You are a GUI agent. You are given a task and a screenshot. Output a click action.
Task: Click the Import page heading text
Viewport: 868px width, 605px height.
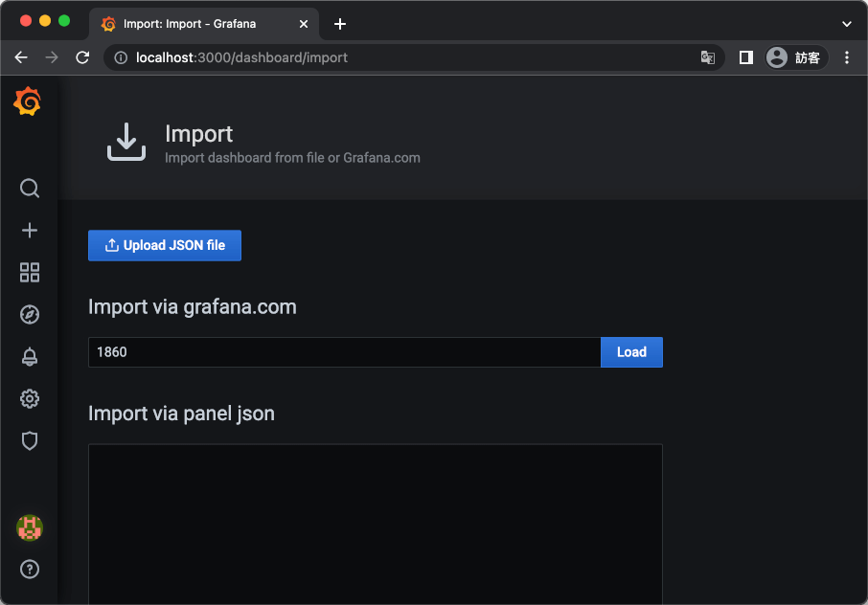coord(198,134)
